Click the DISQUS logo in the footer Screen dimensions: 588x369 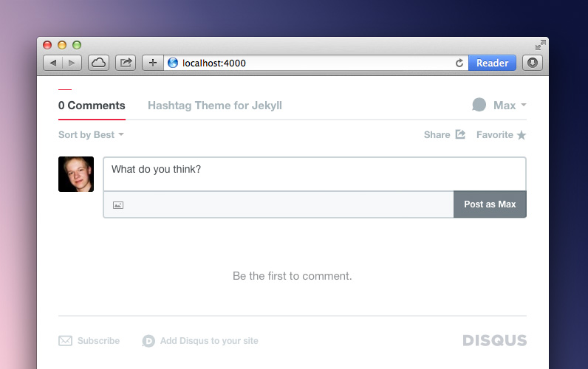pos(495,340)
